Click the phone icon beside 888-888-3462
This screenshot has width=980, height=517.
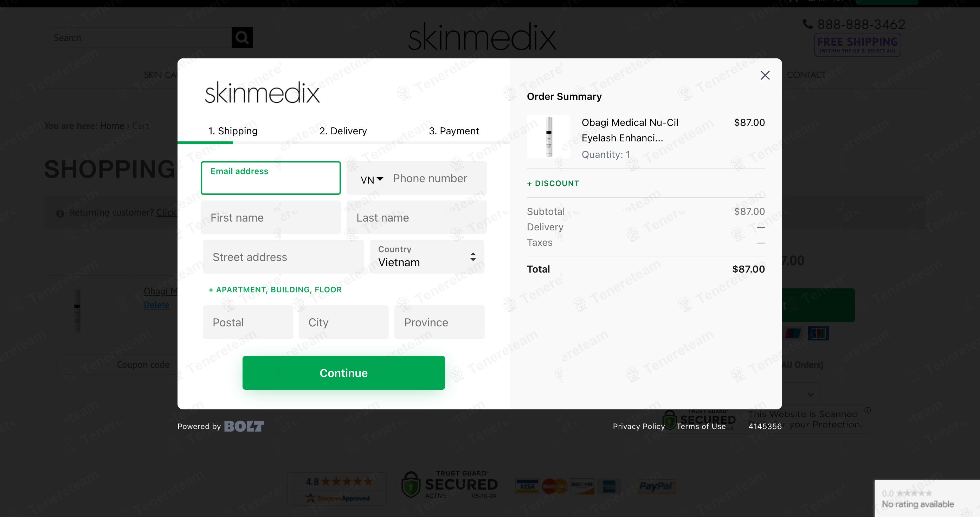pos(807,24)
